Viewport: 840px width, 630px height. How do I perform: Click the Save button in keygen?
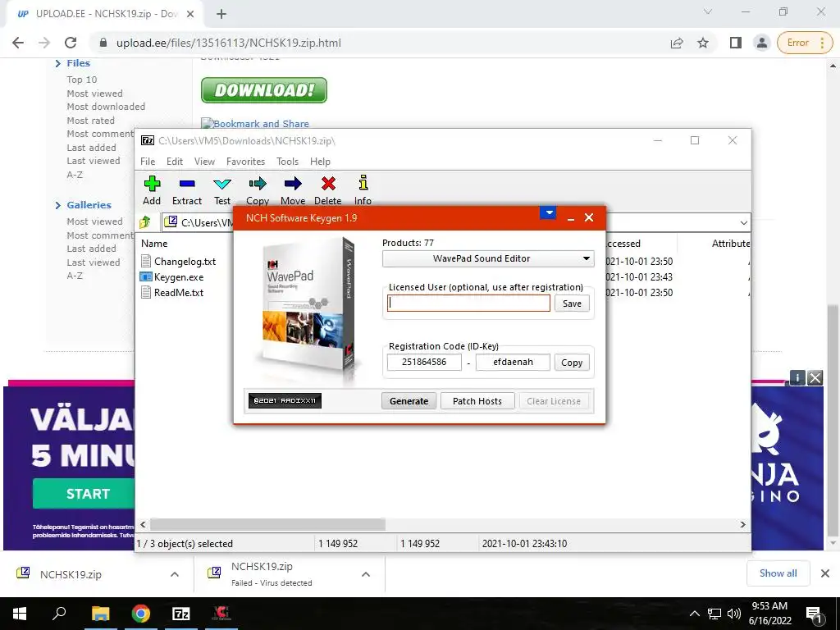(x=572, y=304)
